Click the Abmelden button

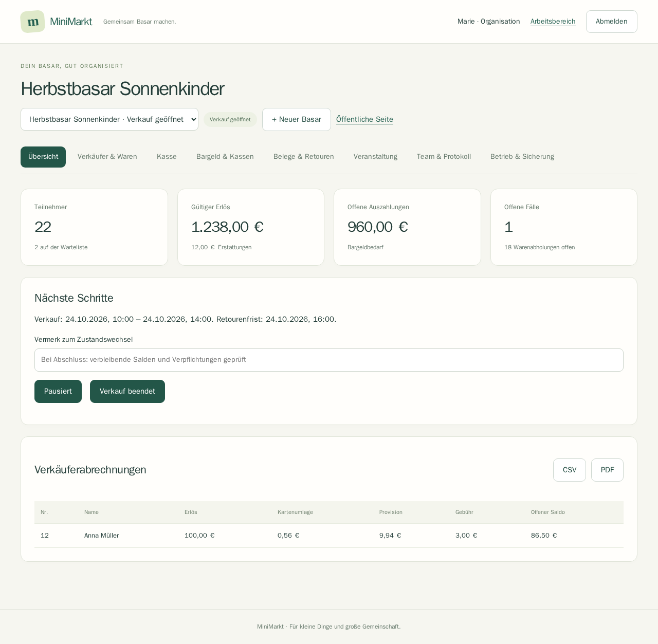(x=612, y=22)
